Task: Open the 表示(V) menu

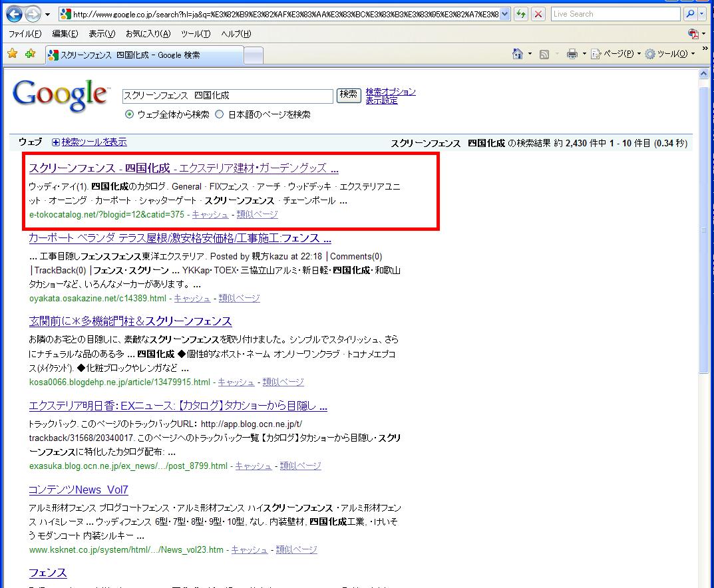Action: [x=102, y=34]
